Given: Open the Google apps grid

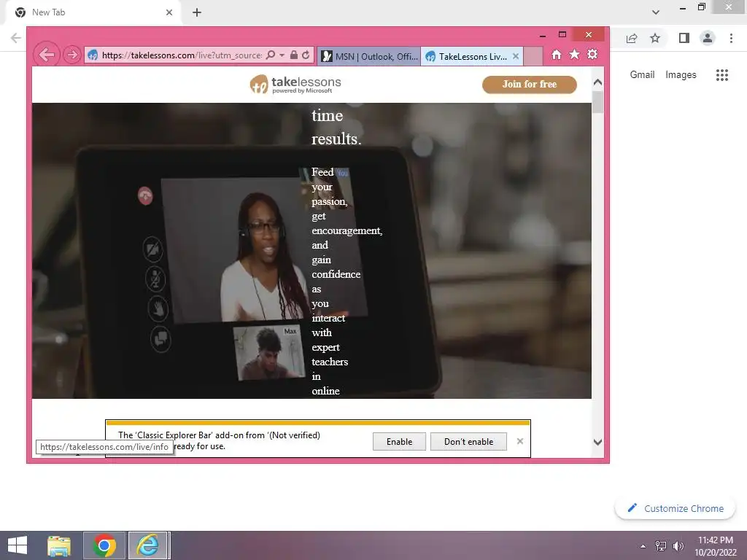Looking at the screenshot, I should [721, 75].
